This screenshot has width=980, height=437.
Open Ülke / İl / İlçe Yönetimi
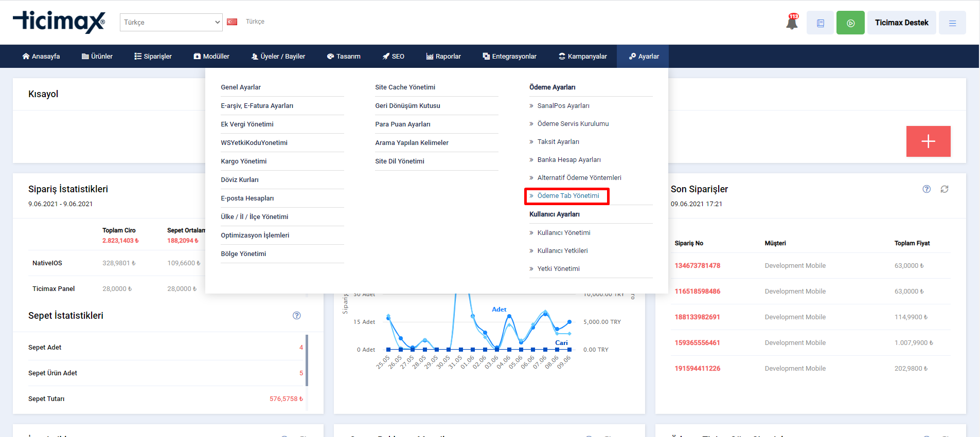pyautogui.click(x=255, y=217)
